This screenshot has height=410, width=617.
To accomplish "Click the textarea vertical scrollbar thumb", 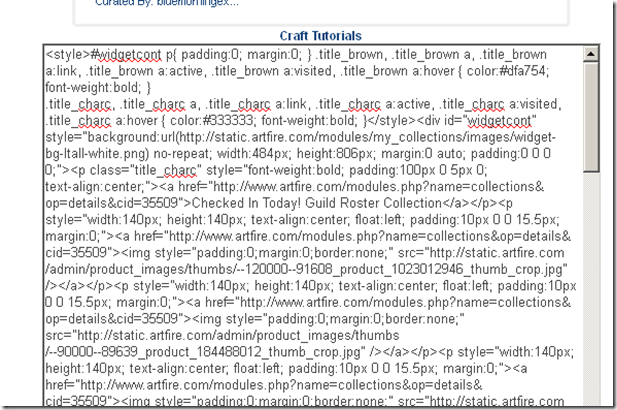I will [591, 117].
